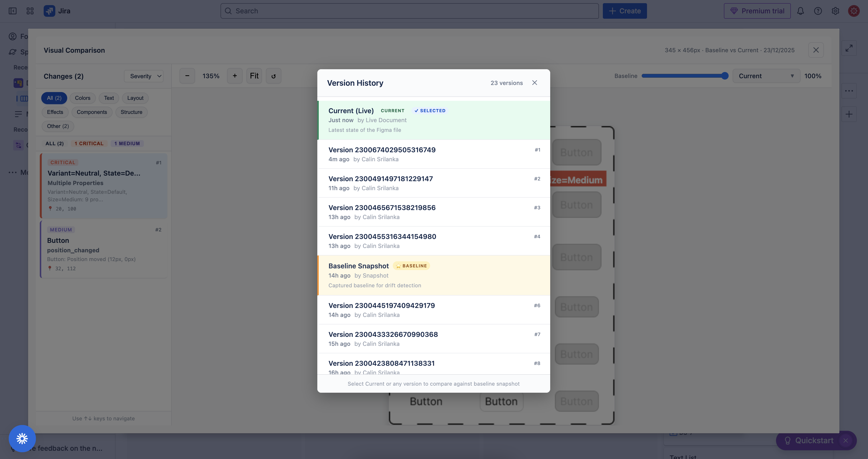This screenshot has width=868, height=459.
Task: Expand comparison view with arrows icon
Action: click(x=849, y=48)
